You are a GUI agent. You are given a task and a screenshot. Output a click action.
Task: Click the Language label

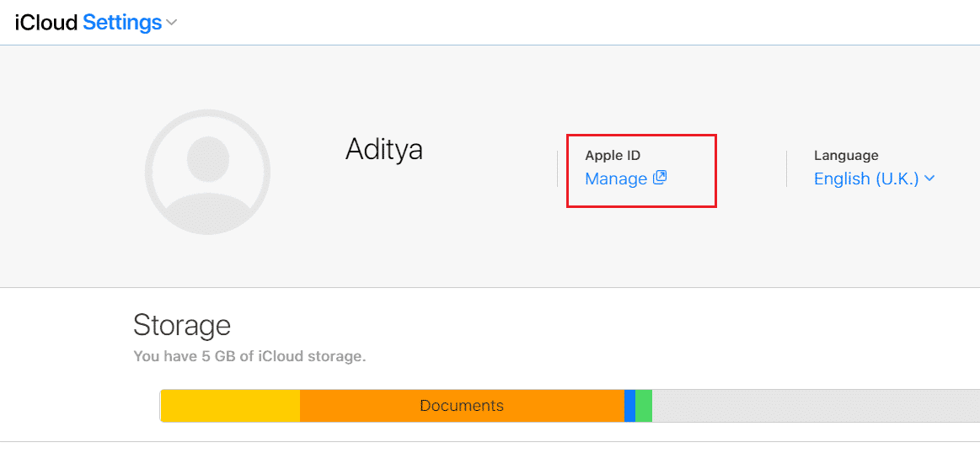tap(846, 156)
